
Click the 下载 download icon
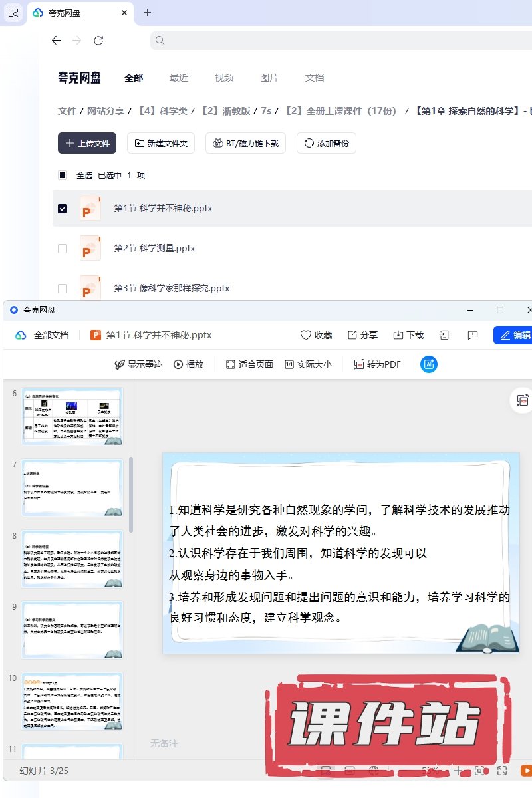399,335
